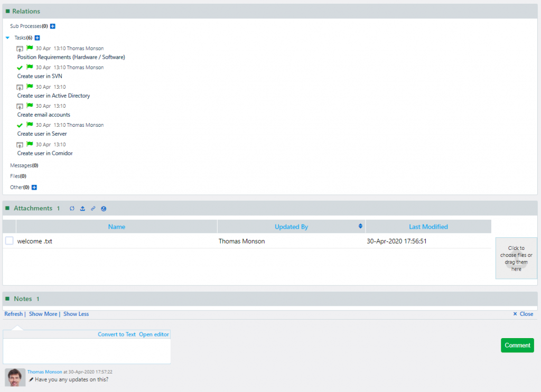The image size is (541, 392).
Task: Click Show More in the Notes section
Action: 43,314
